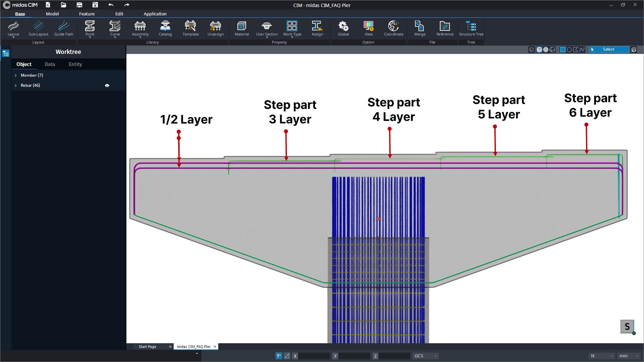
Task: Click the Open folder icon in title bar
Action: (x=63, y=5)
